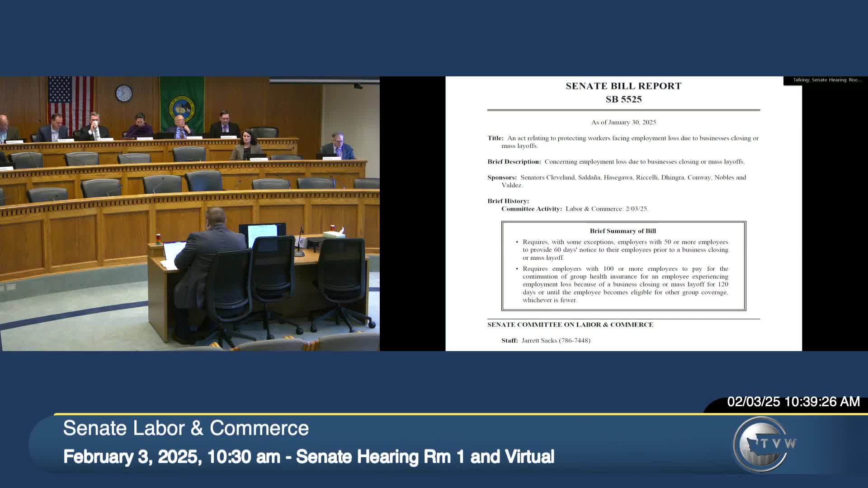Click the date and time stamp overlay
Viewport: 868px width, 488px height.
(x=793, y=402)
